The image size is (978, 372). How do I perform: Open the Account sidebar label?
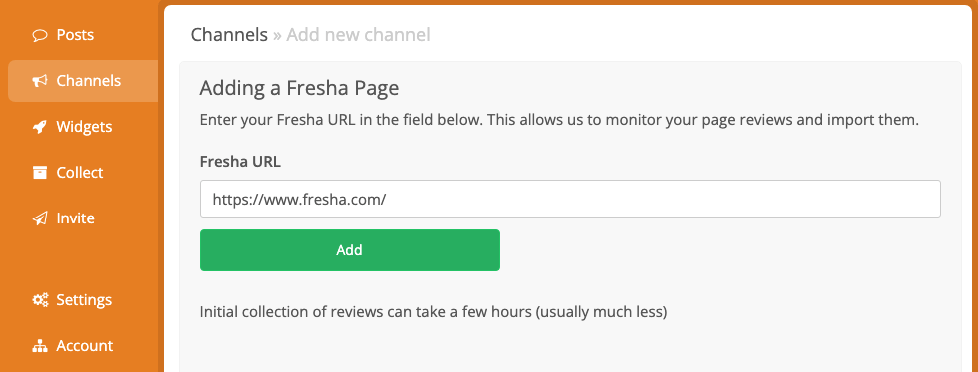click(85, 346)
